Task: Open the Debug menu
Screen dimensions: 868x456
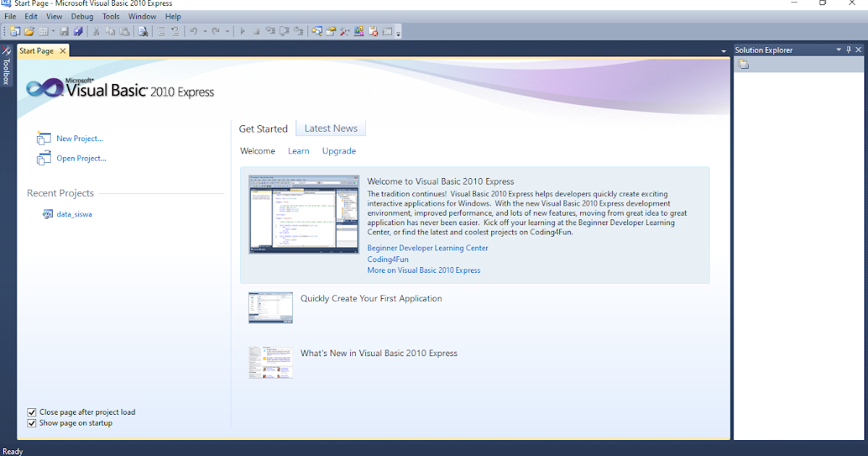Action: (82, 16)
